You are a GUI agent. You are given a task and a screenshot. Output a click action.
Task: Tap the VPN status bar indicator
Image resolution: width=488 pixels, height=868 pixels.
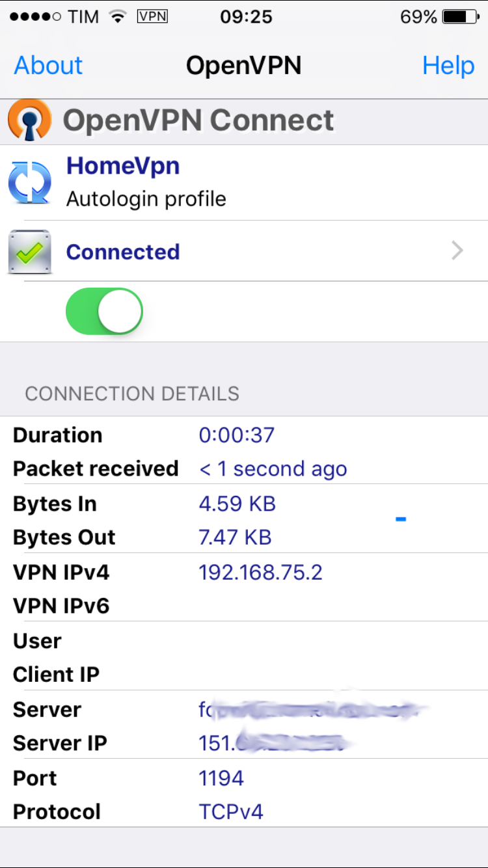point(152,17)
